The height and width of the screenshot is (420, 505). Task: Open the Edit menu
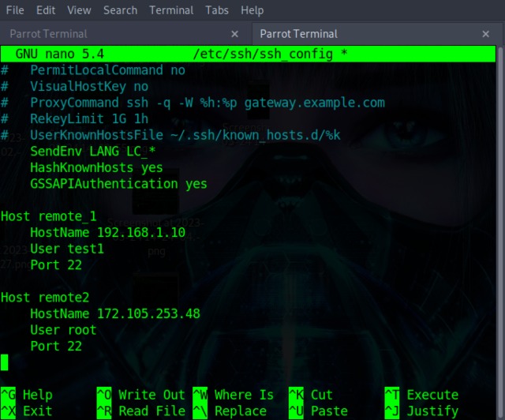click(46, 10)
